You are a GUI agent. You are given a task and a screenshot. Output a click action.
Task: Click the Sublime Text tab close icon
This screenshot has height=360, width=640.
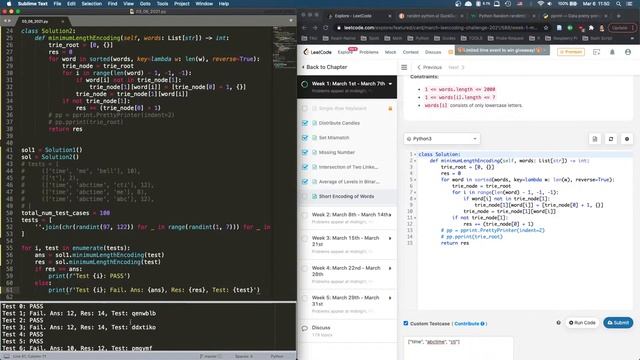click(62, 21)
